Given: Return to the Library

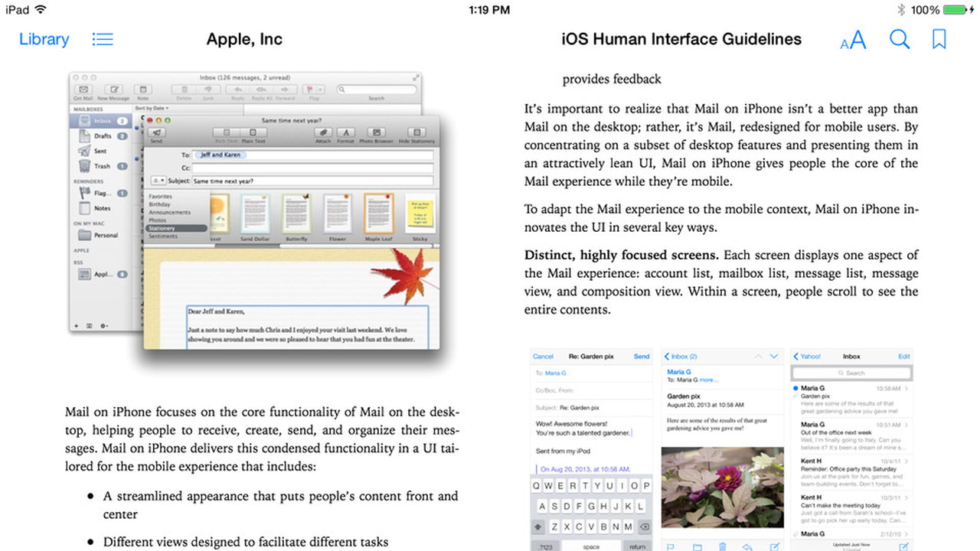Looking at the screenshot, I should click(x=44, y=39).
